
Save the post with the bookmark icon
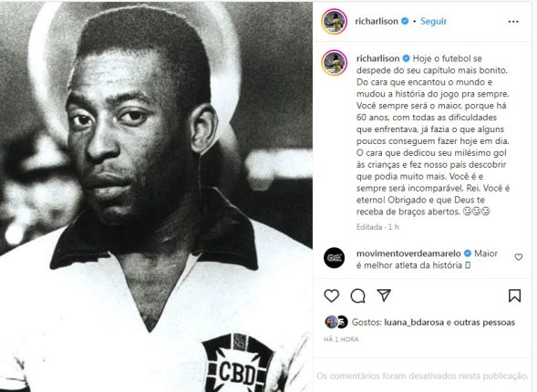tap(514, 295)
